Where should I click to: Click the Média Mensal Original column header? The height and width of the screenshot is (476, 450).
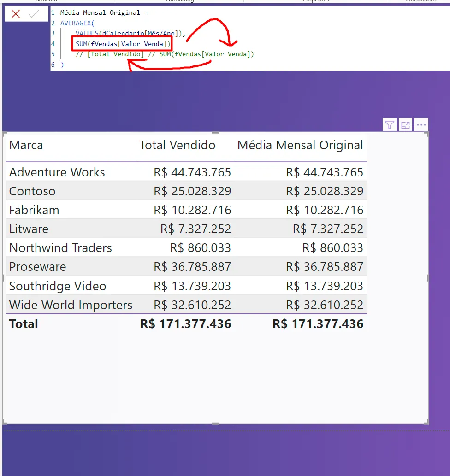tap(300, 146)
